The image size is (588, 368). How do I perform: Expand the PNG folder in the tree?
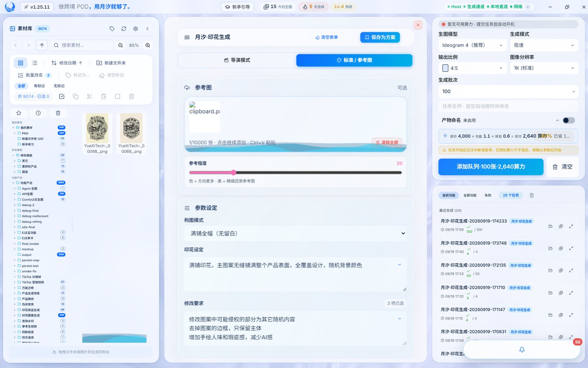[15, 133]
